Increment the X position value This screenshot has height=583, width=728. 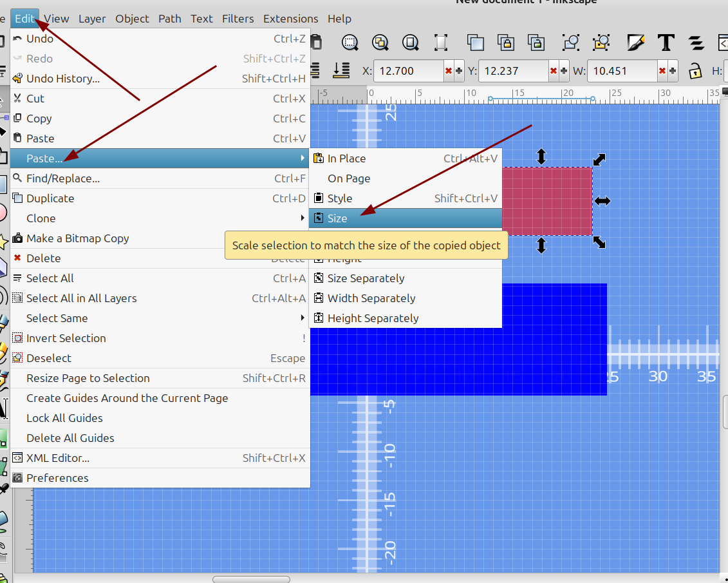coord(459,71)
